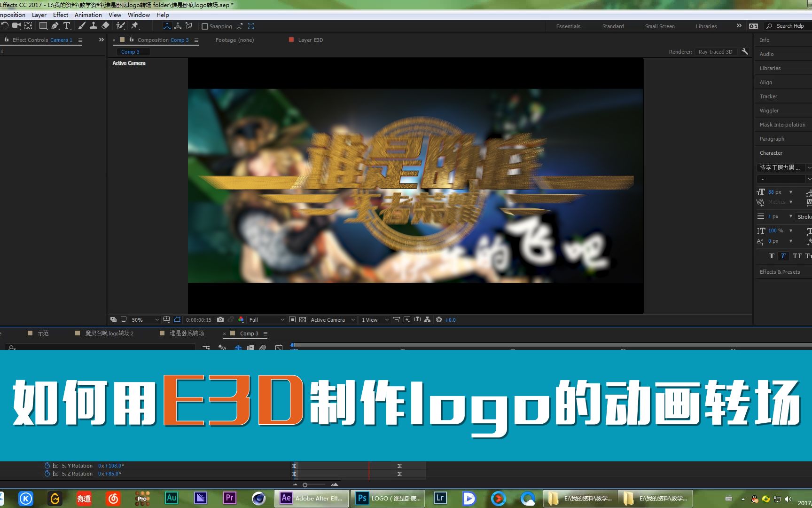
Task: Enable the Snapping checkbox
Action: pos(205,26)
